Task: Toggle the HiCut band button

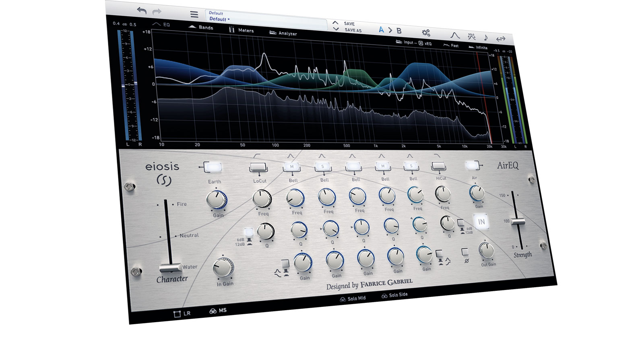Action: (x=438, y=165)
